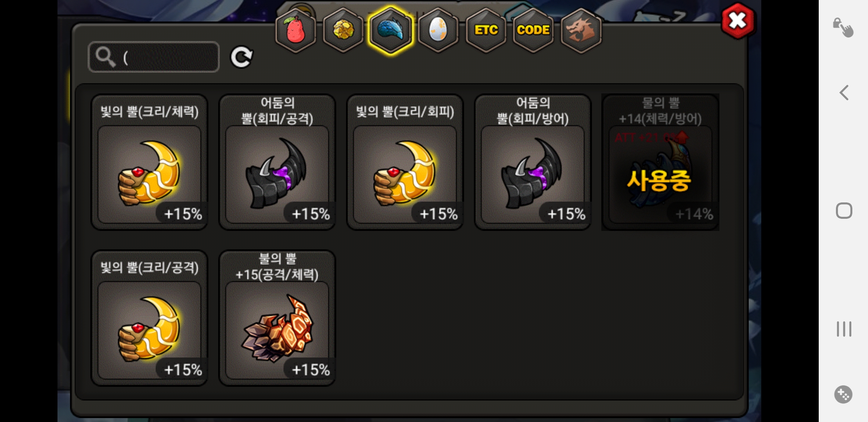
Task: Open the egg category tab
Action: coord(438,30)
